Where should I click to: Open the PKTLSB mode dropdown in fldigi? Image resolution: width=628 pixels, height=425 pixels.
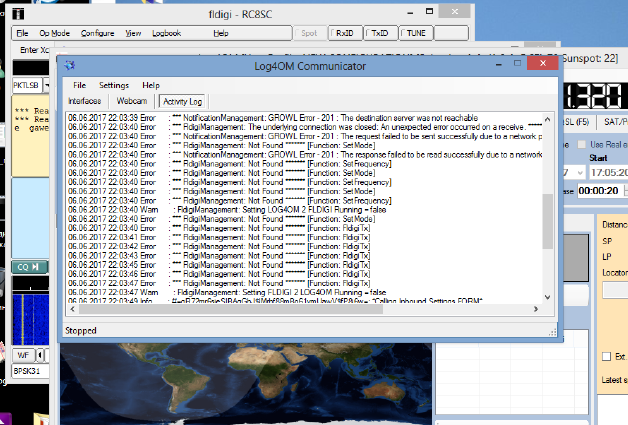[46, 85]
